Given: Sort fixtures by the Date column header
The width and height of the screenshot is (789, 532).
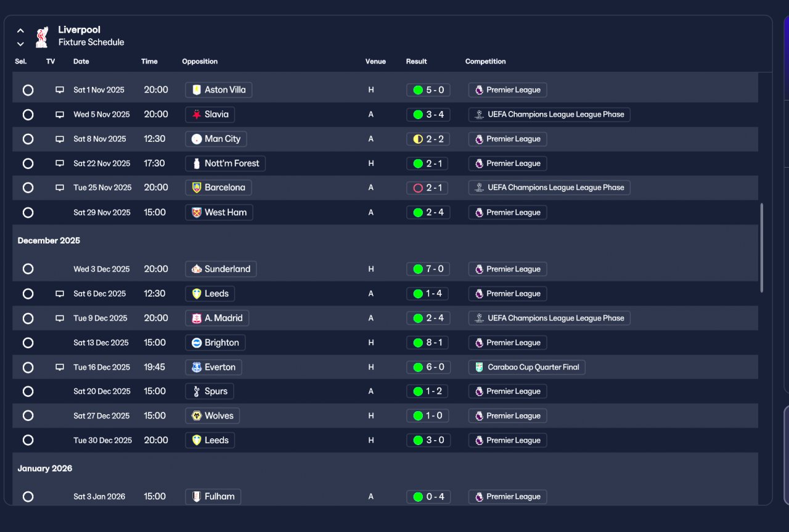Looking at the screenshot, I should (81, 62).
